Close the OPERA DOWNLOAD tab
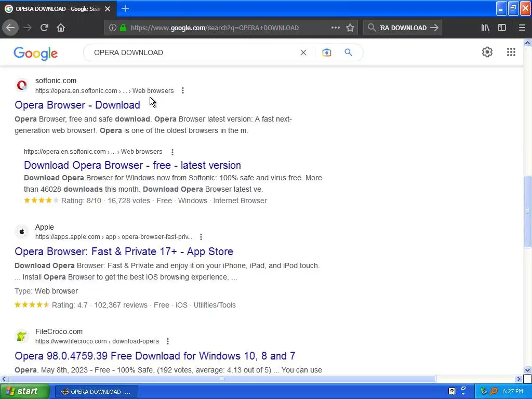The image size is (532, 399). click(x=108, y=9)
